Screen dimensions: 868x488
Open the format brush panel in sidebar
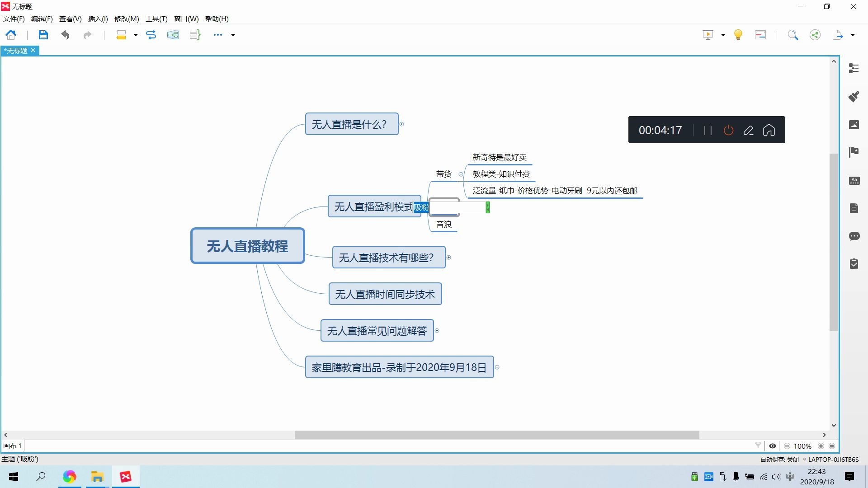tap(854, 96)
